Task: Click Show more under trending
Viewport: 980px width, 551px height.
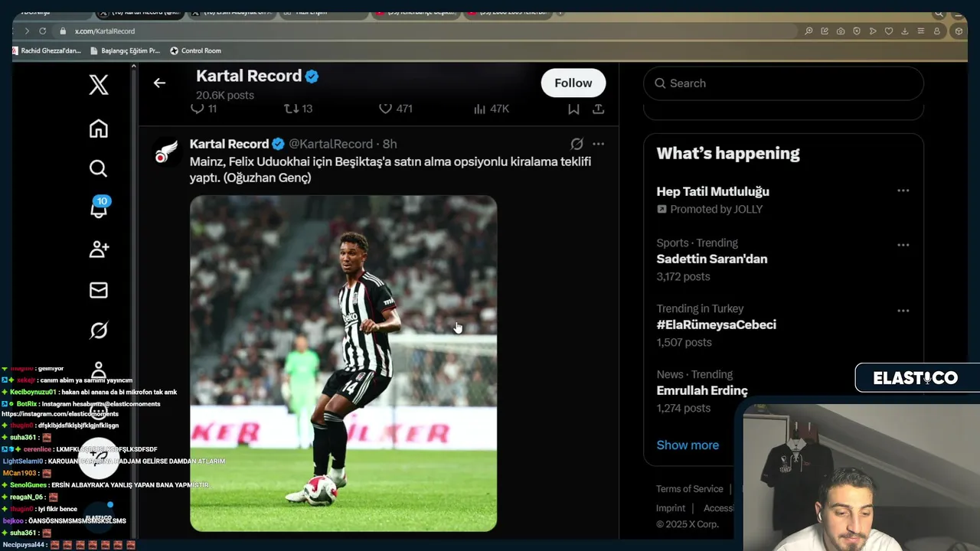Action: pyautogui.click(x=688, y=445)
